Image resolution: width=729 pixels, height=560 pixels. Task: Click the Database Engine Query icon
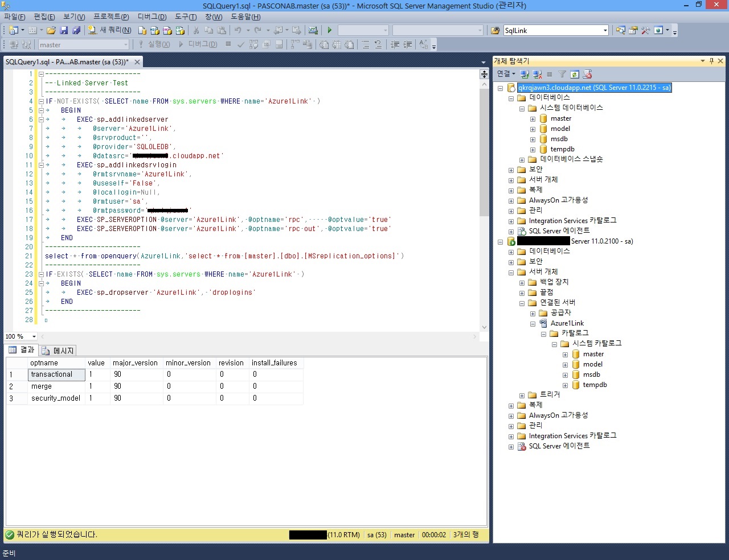tap(142, 30)
